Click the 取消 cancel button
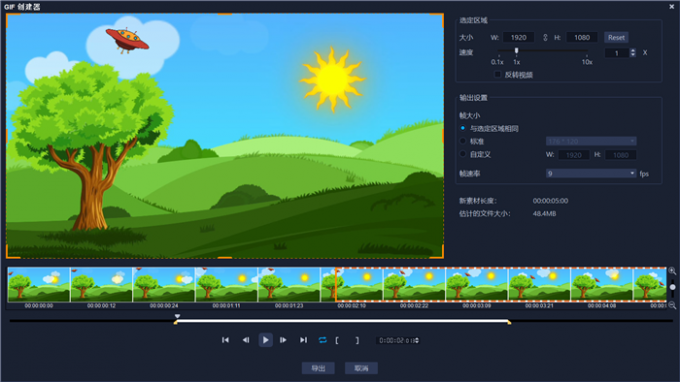The height and width of the screenshot is (382, 680). pyautogui.click(x=361, y=368)
